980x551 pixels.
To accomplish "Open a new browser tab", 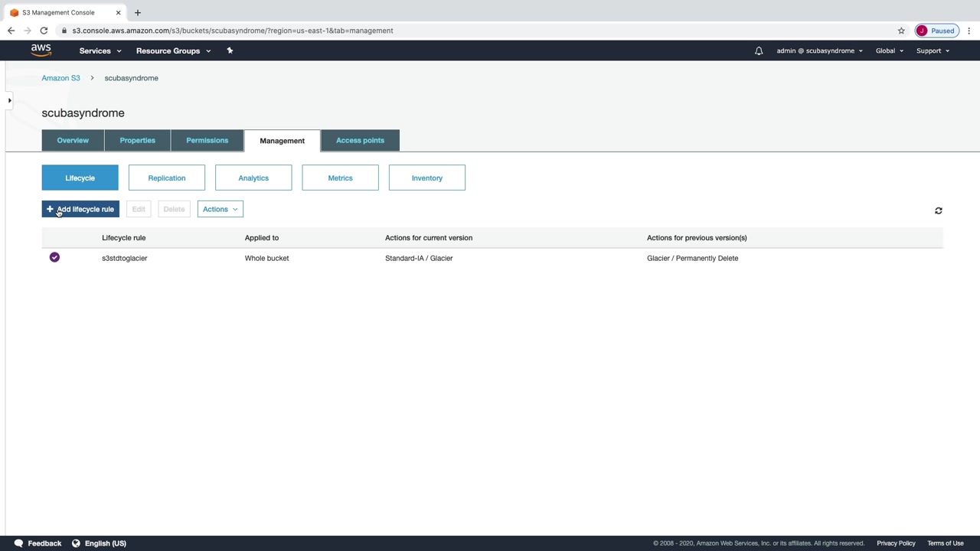I will pyautogui.click(x=138, y=12).
